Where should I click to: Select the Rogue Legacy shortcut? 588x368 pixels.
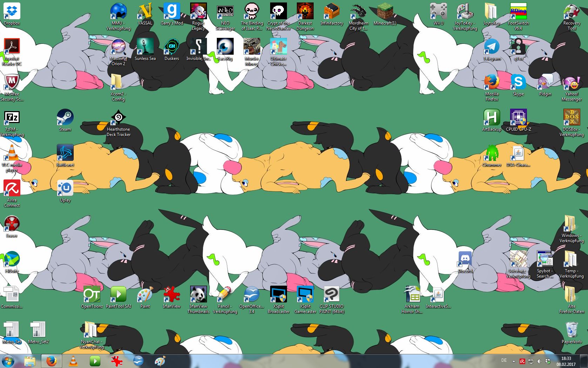click(198, 16)
